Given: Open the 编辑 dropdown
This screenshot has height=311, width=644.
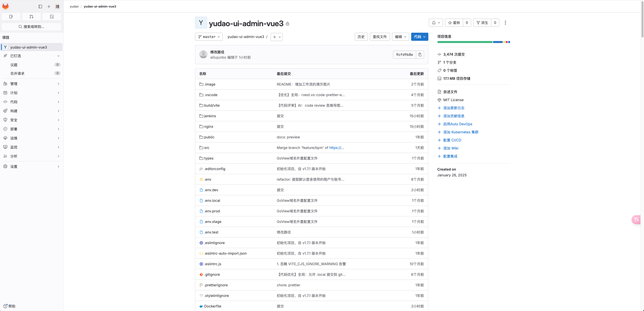Looking at the screenshot, I should 400,37.
